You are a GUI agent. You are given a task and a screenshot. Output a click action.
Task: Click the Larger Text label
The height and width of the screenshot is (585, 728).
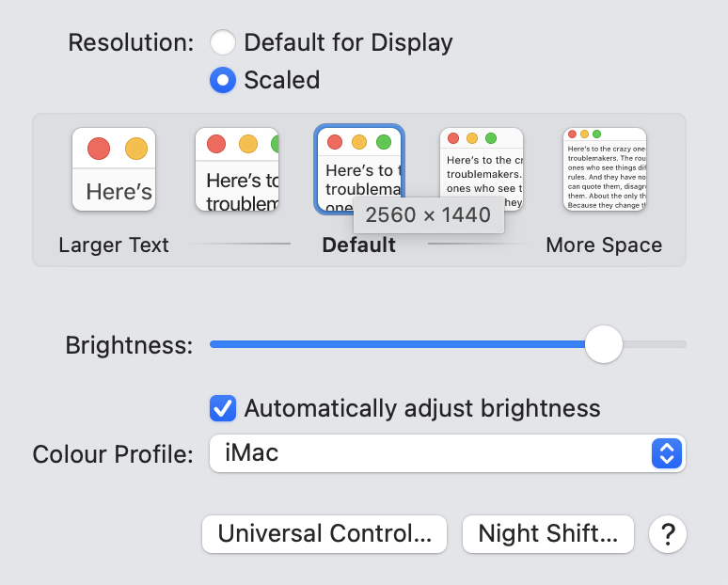point(114,245)
